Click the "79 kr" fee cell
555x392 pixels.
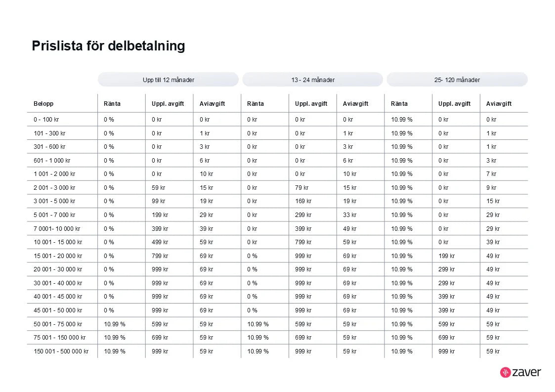301,188
